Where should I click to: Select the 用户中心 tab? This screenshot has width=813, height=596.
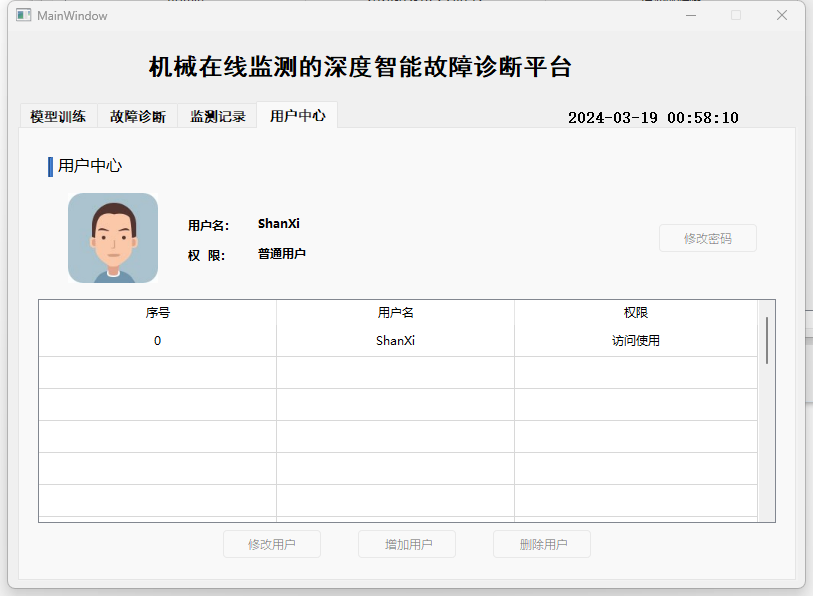click(297, 116)
